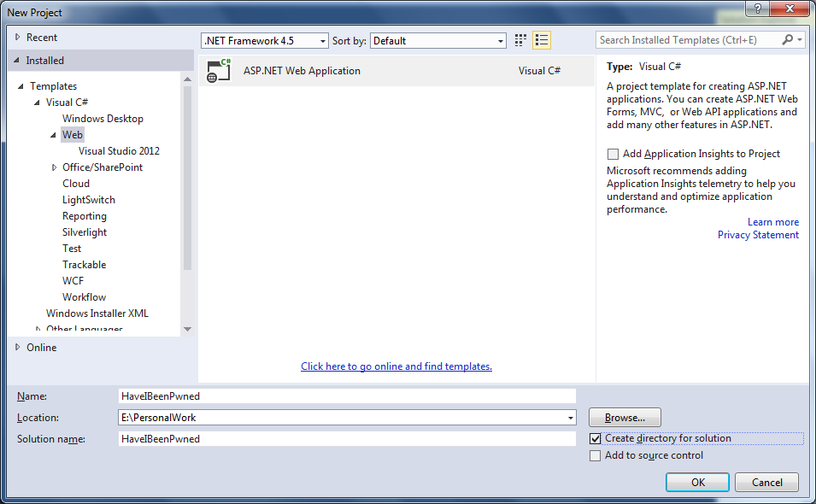Expand the Office/SharePoint node
This screenshot has width=816, height=504.
54,167
